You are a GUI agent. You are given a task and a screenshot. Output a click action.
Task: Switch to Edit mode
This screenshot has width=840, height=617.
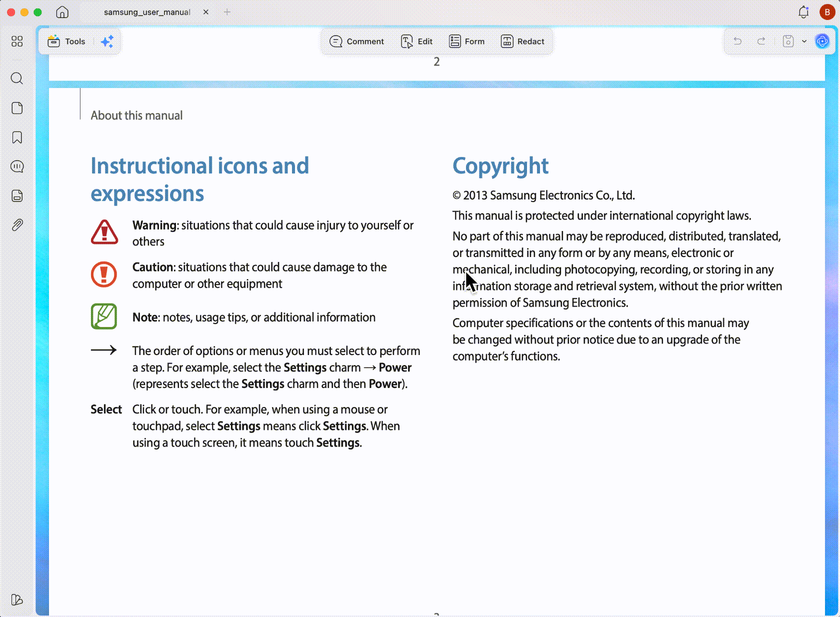417,41
